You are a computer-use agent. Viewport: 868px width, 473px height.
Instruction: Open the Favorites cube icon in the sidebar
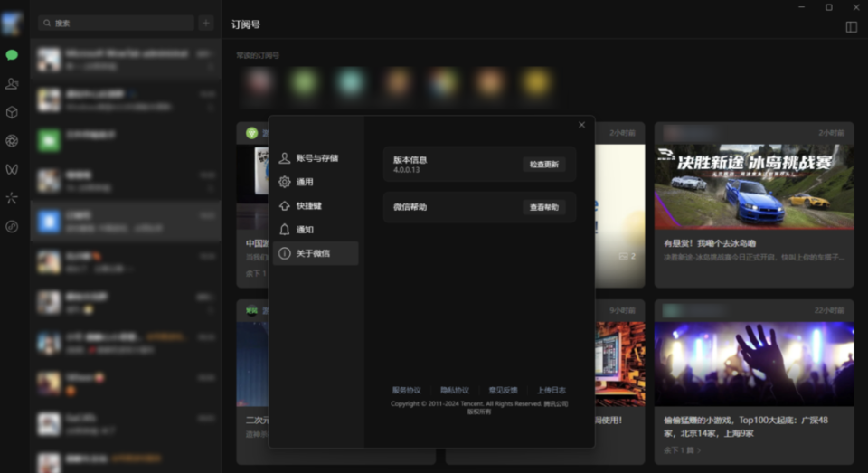12,112
